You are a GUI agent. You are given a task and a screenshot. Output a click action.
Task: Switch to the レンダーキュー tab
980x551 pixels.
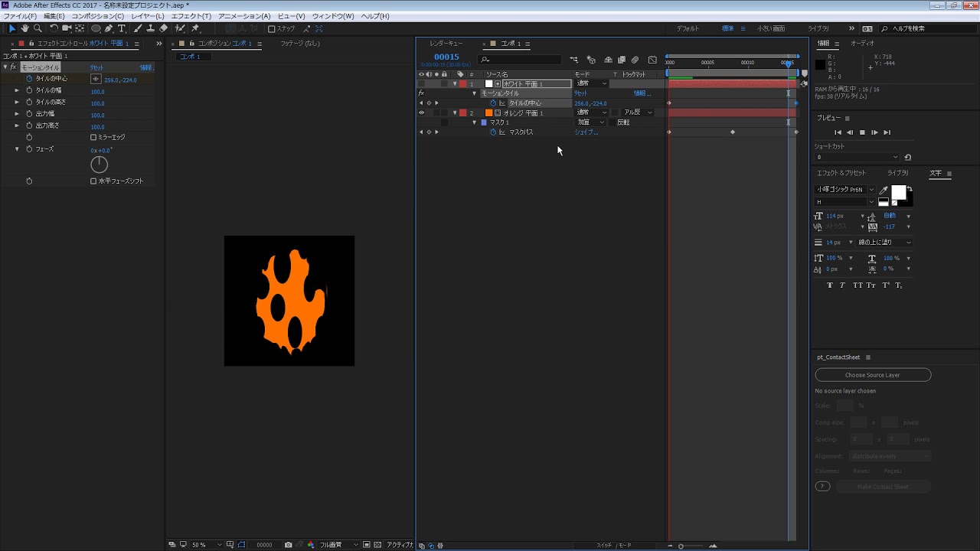(446, 44)
